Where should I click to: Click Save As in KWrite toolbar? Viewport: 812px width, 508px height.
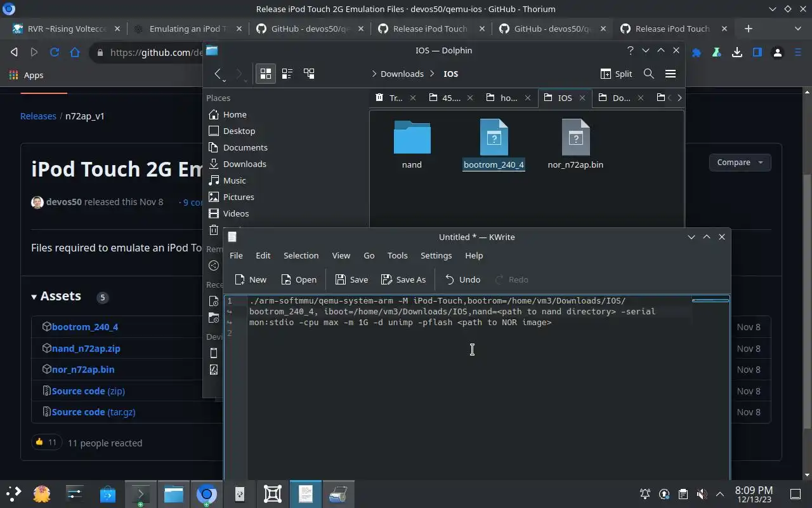(x=403, y=279)
